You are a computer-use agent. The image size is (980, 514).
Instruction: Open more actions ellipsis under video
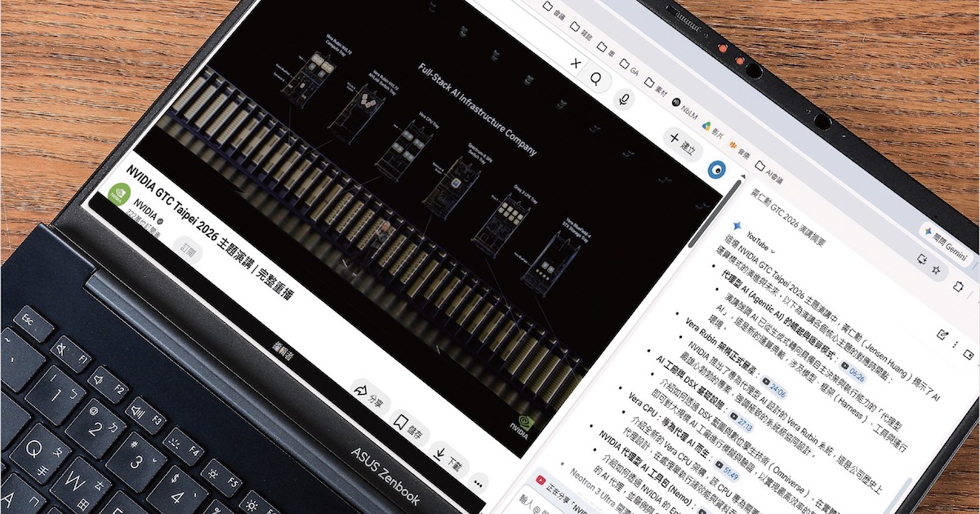point(479,483)
